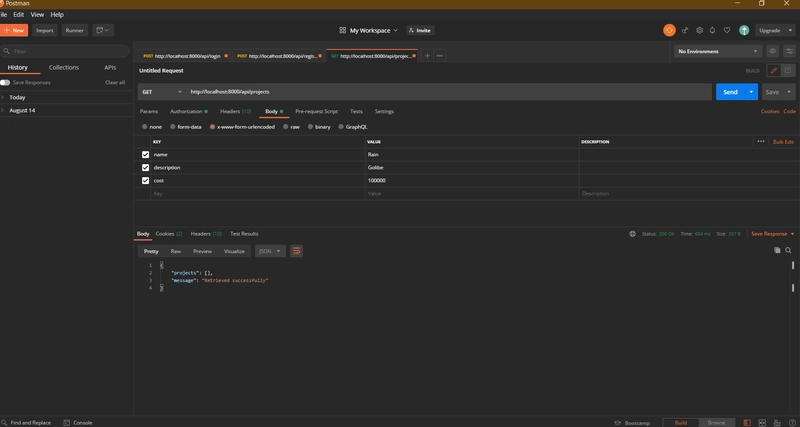Click the pencil edit icon near BUILD

tap(773, 70)
